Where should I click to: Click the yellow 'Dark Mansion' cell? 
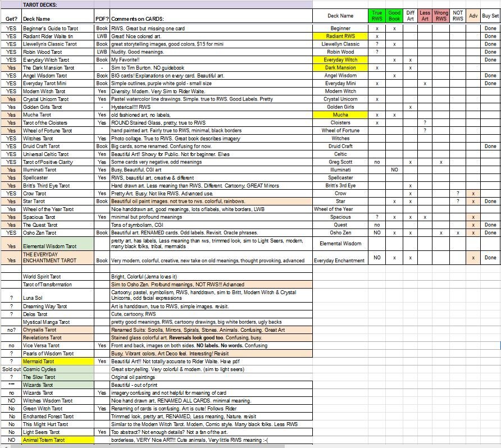pos(340,67)
